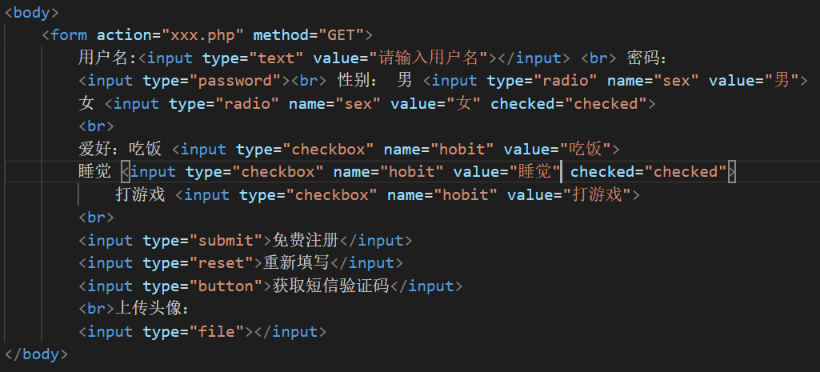Click the 爱好: 吃饭 label text
The height and width of the screenshot is (372, 820).
tap(120, 150)
